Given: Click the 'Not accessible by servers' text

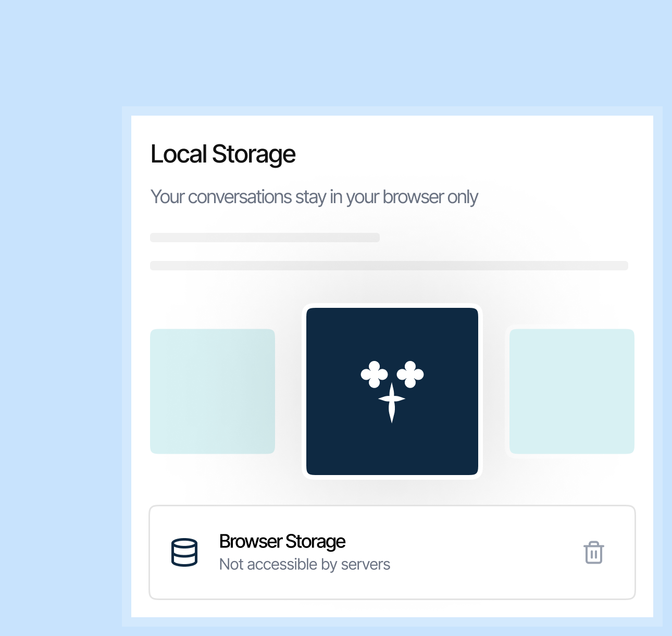Looking at the screenshot, I should pyautogui.click(x=304, y=565).
